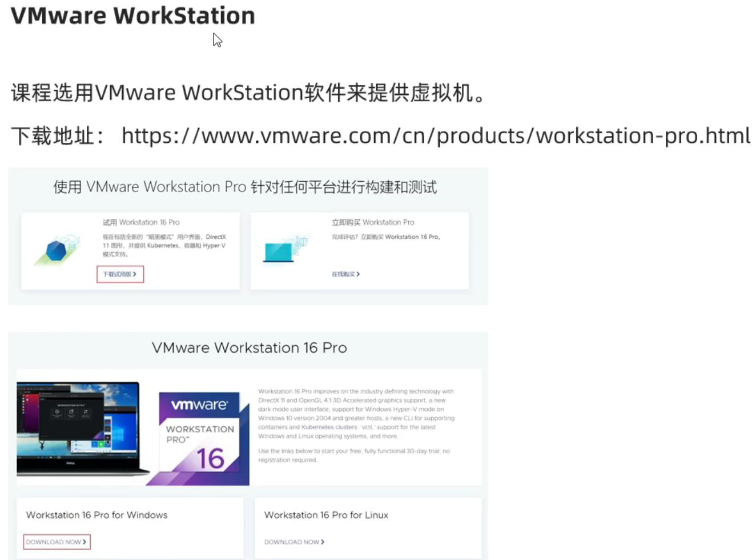Select the 立即购买 Workstation Pro card title

coord(373,222)
